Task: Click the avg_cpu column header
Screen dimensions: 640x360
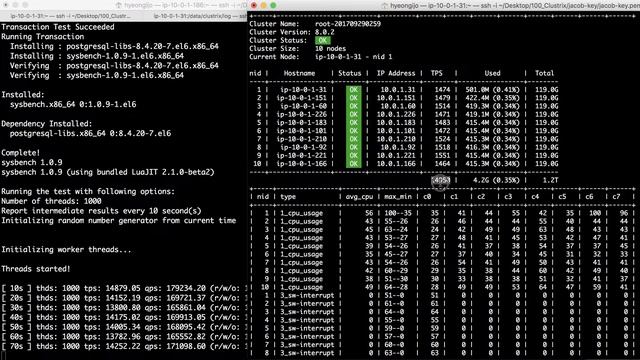Action: click(359, 197)
